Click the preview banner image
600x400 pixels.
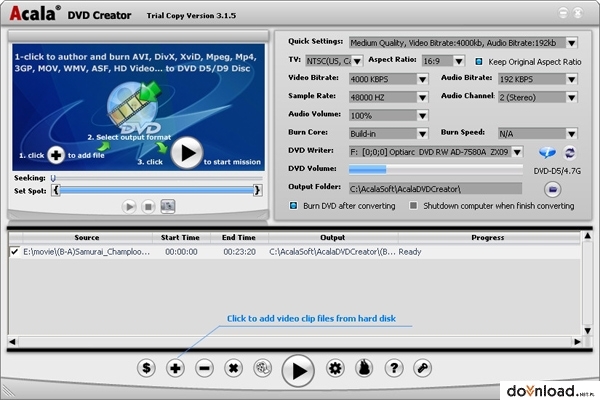(138, 107)
